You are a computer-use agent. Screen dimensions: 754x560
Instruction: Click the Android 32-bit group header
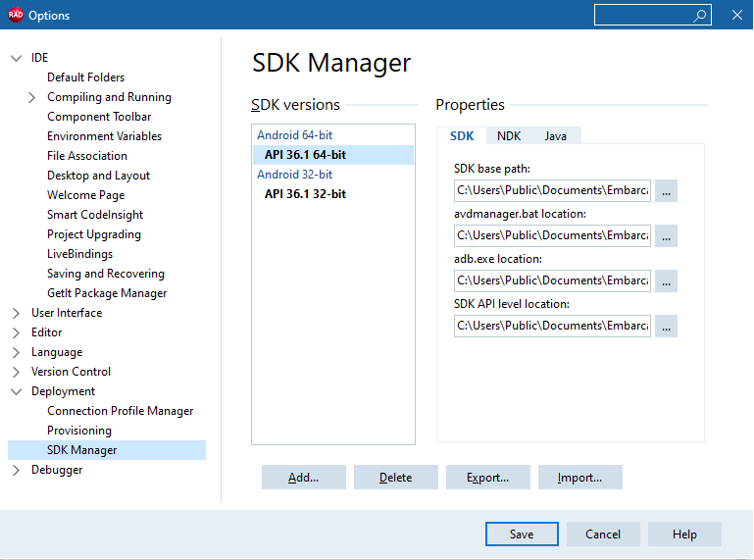coord(294,175)
